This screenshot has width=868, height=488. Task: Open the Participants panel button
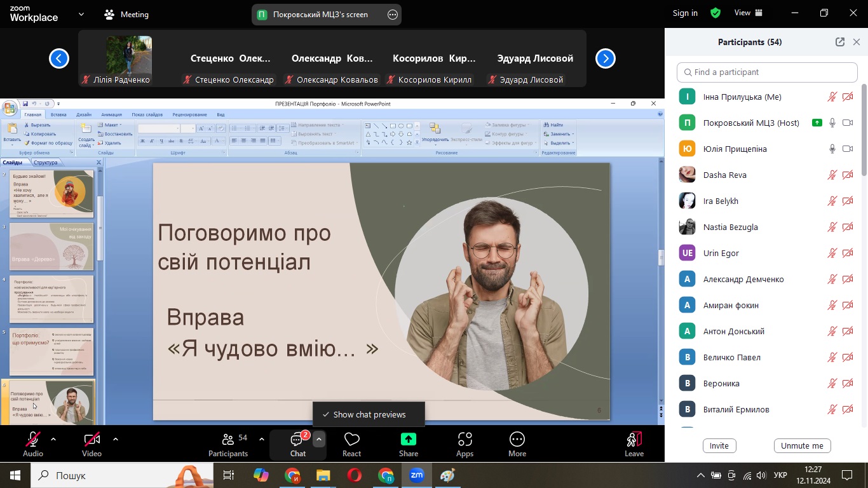point(228,444)
